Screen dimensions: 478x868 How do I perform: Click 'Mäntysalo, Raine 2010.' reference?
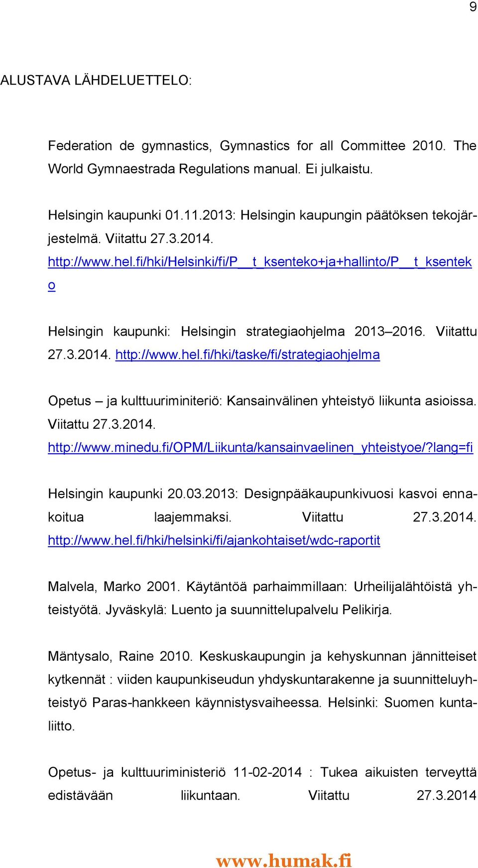point(120,656)
